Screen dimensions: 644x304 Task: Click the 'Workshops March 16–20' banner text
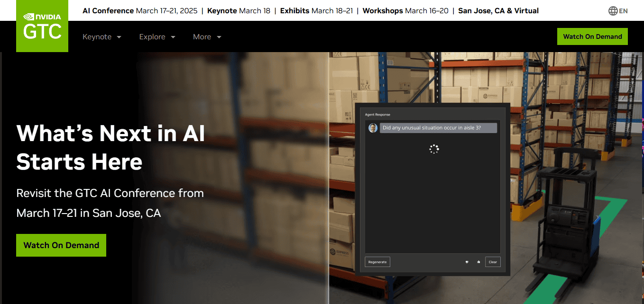405,11
